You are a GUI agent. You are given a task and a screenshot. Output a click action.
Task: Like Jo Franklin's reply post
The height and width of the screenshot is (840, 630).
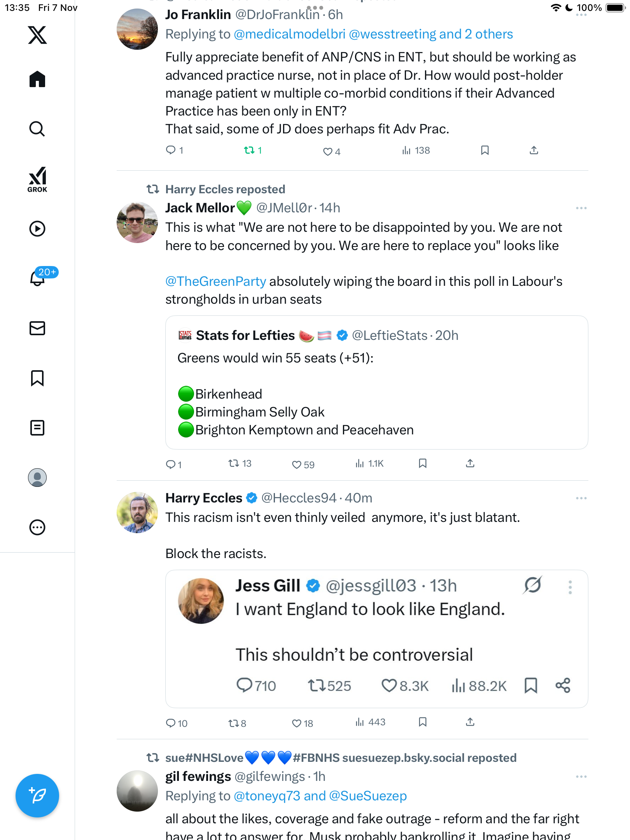[x=328, y=151]
